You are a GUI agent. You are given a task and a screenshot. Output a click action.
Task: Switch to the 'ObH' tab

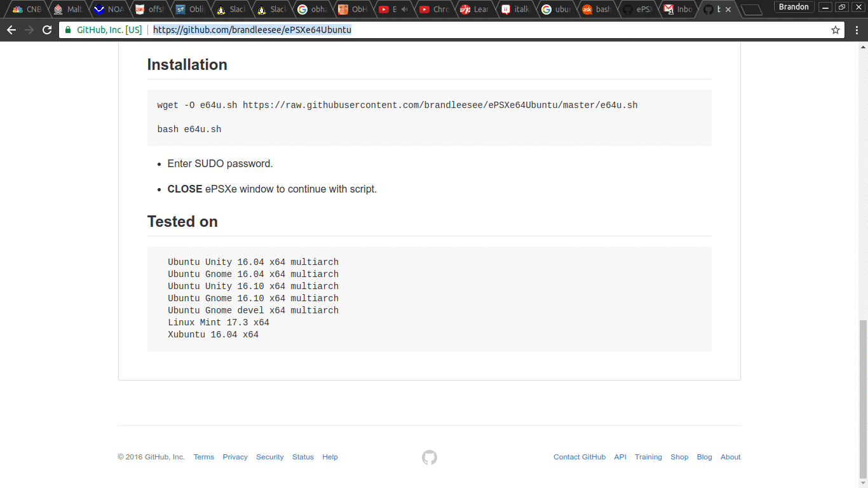tap(352, 10)
